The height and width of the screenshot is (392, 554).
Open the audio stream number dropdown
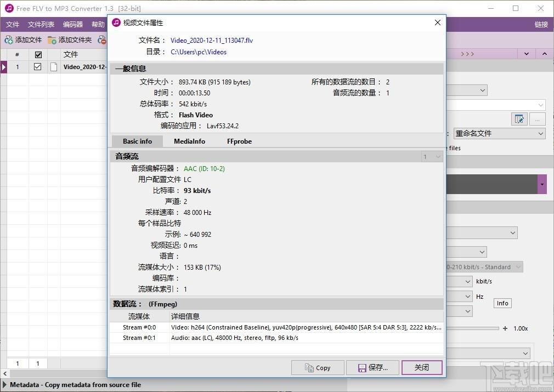(431, 157)
